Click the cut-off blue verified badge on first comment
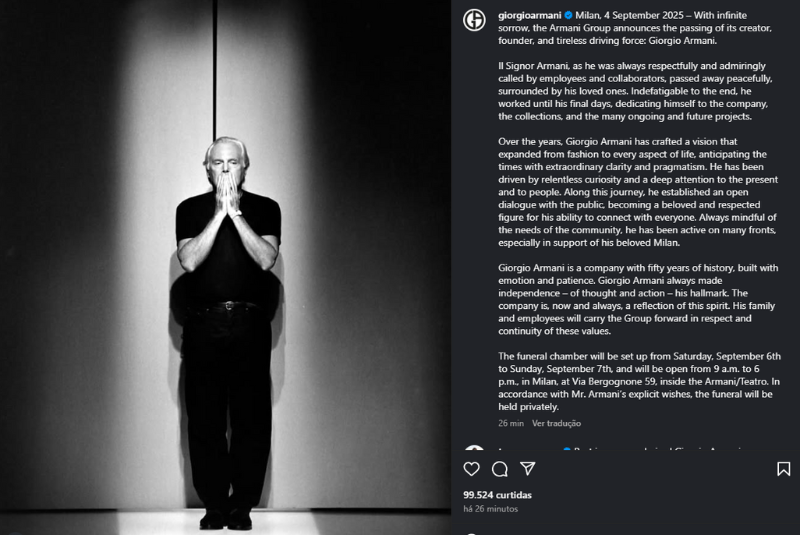The height and width of the screenshot is (535, 800). (567, 449)
